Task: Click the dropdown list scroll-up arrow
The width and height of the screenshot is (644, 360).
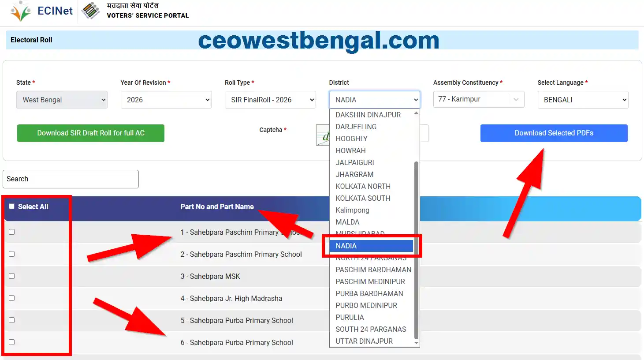Action: coord(416,114)
